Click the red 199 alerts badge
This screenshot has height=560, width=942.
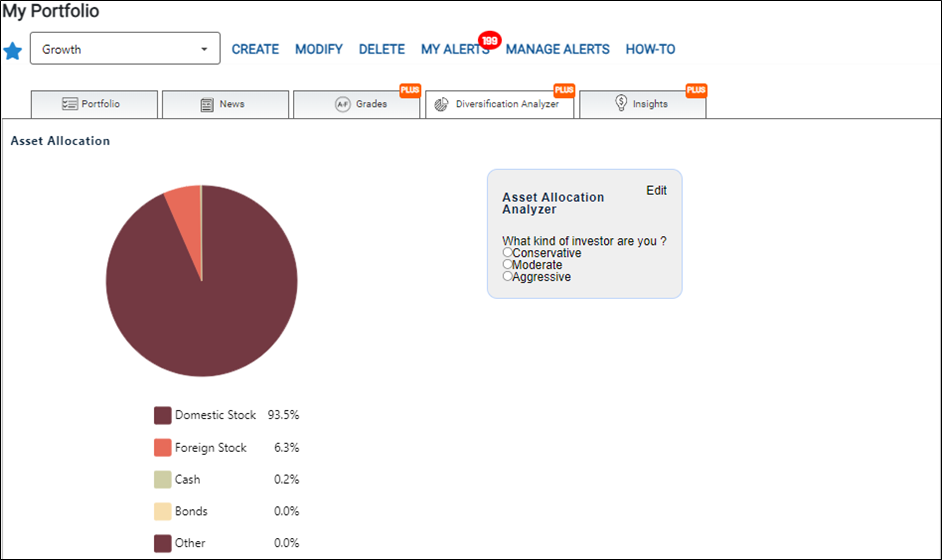pos(490,40)
